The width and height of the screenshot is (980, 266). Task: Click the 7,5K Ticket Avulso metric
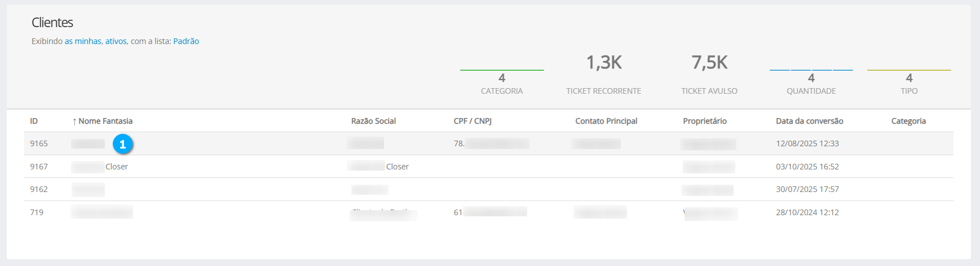(x=709, y=63)
